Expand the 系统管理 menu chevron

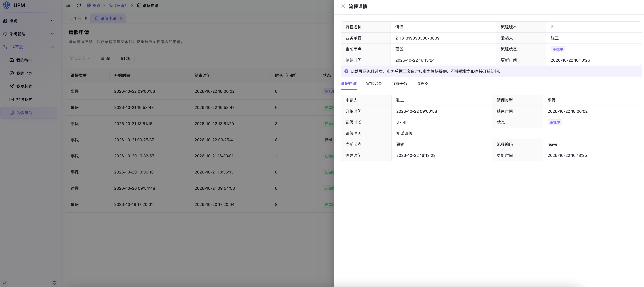click(x=52, y=34)
